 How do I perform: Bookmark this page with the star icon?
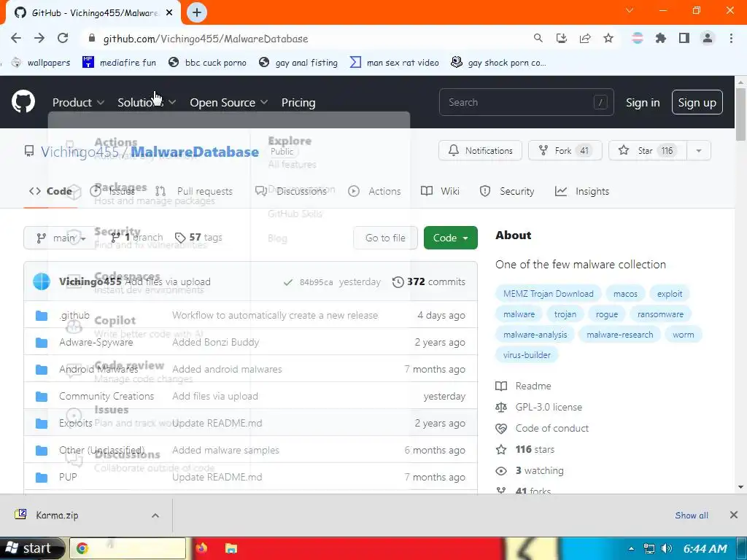pyautogui.click(x=608, y=38)
